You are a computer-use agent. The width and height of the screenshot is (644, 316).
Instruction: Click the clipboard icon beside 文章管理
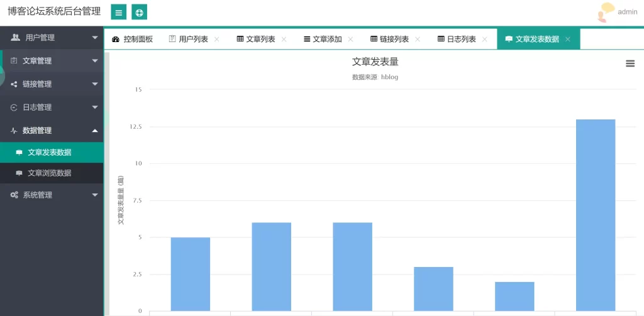coord(14,61)
